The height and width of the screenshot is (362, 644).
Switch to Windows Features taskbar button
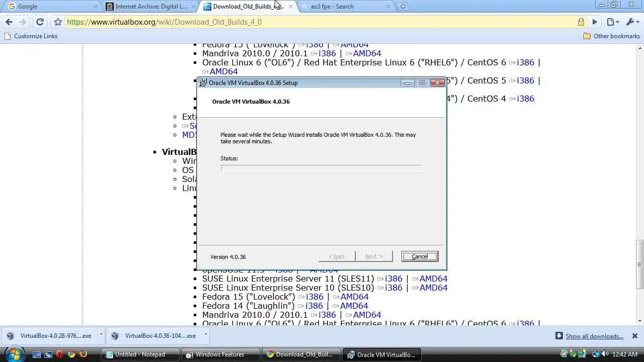tap(220, 354)
